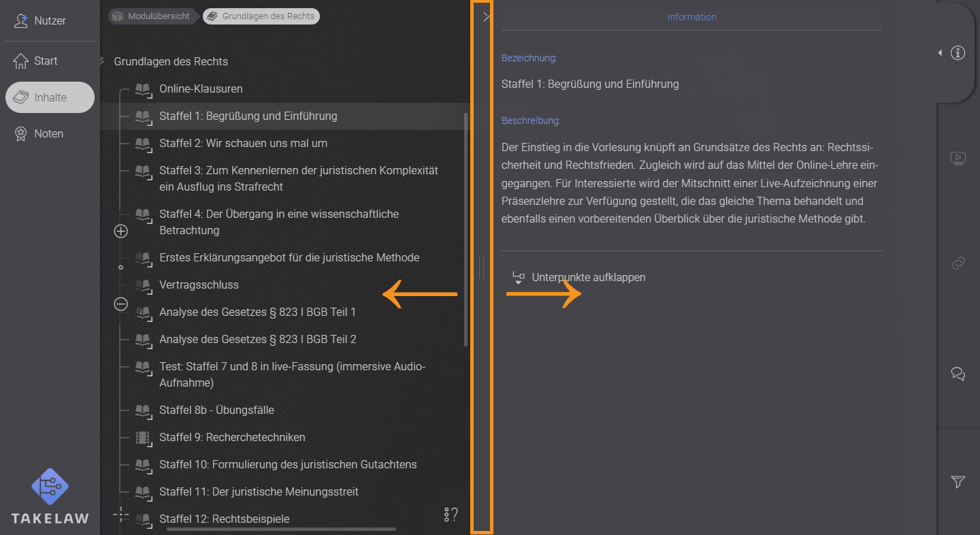Collapse the content panel using the chevron divider arrow
Image resolution: width=980 pixels, height=535 pixels.
coord(486,16)
